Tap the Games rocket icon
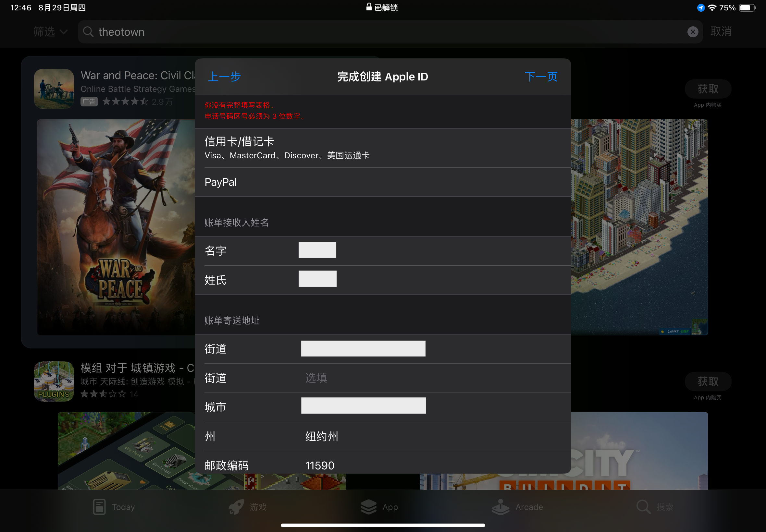This screenshot has height=532, width=766. pyautogui.click(x=236, y=507)
